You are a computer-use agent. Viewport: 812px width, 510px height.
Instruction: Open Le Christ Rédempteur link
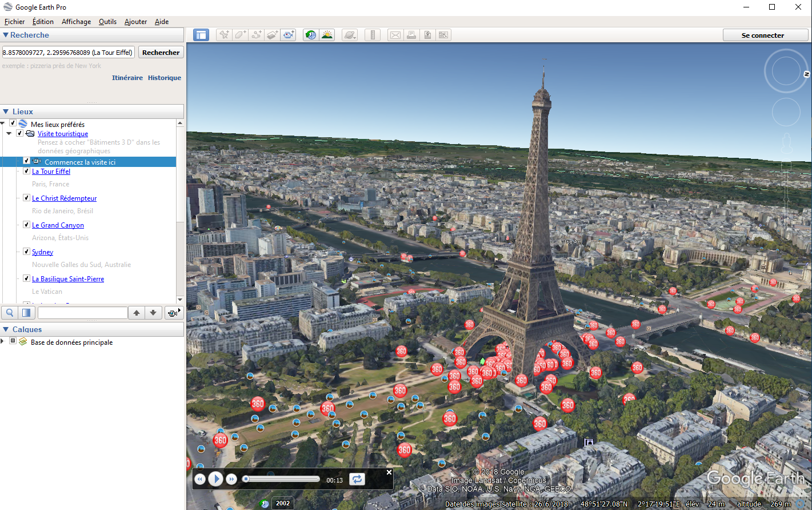click(x=65, y=198)
